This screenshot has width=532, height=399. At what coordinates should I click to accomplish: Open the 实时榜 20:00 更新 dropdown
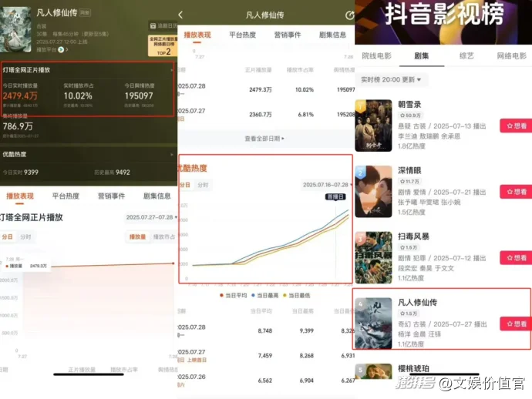click(x=392, y=79)
